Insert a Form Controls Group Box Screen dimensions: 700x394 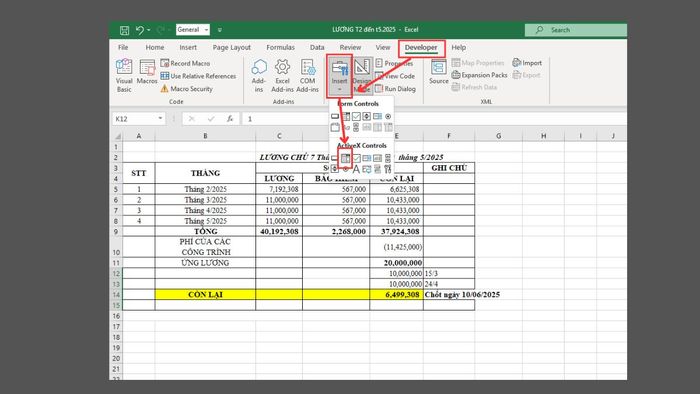click(335, 127)
